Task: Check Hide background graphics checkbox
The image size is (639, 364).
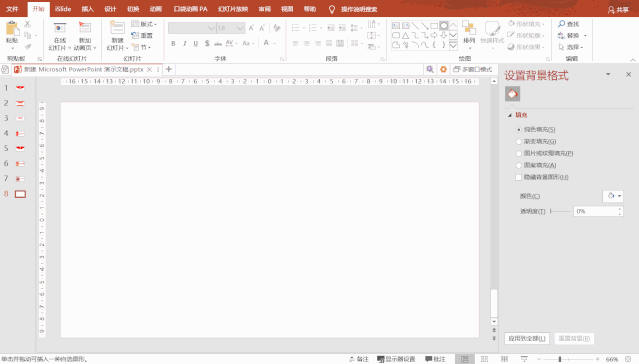Action: tap(518, 177)
